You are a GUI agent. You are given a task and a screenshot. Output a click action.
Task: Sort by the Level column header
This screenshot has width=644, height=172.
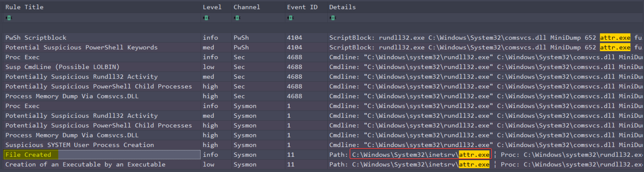(212, 7)
